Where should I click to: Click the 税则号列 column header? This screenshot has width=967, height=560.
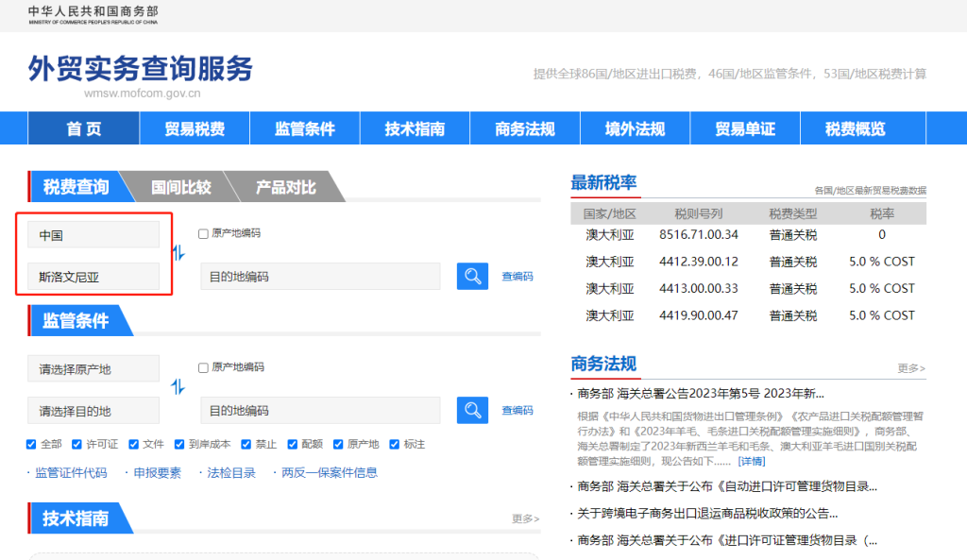698,213
